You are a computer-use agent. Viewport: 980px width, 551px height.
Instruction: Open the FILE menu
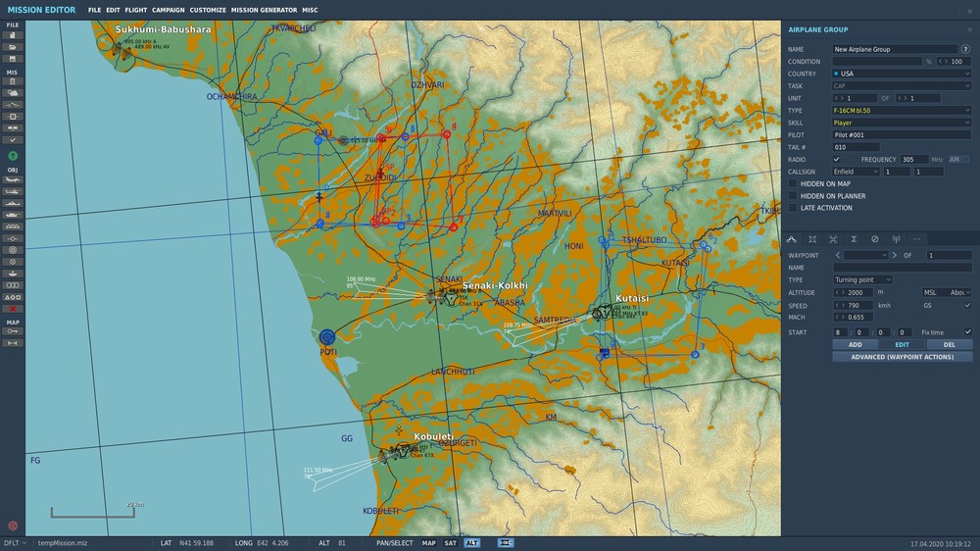point(94,10)
